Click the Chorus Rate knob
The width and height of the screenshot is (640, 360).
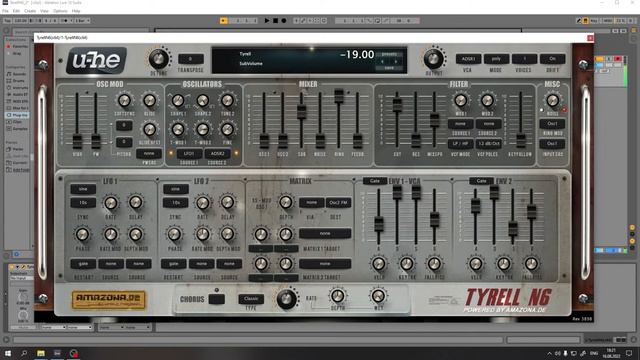tap(287, 299)
